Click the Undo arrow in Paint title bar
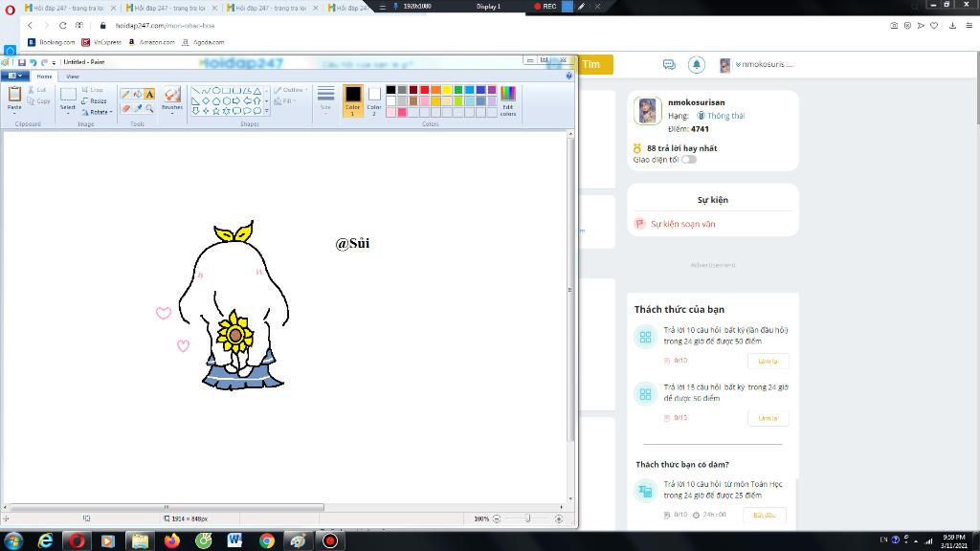The height and width of the screenshot is (551, 980). (33, 62)
